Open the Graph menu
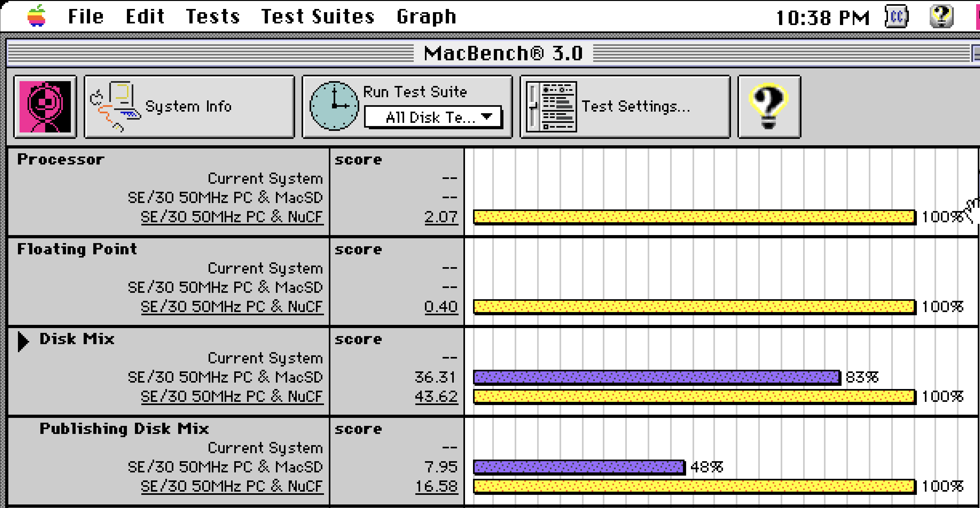 pos(426,16)
